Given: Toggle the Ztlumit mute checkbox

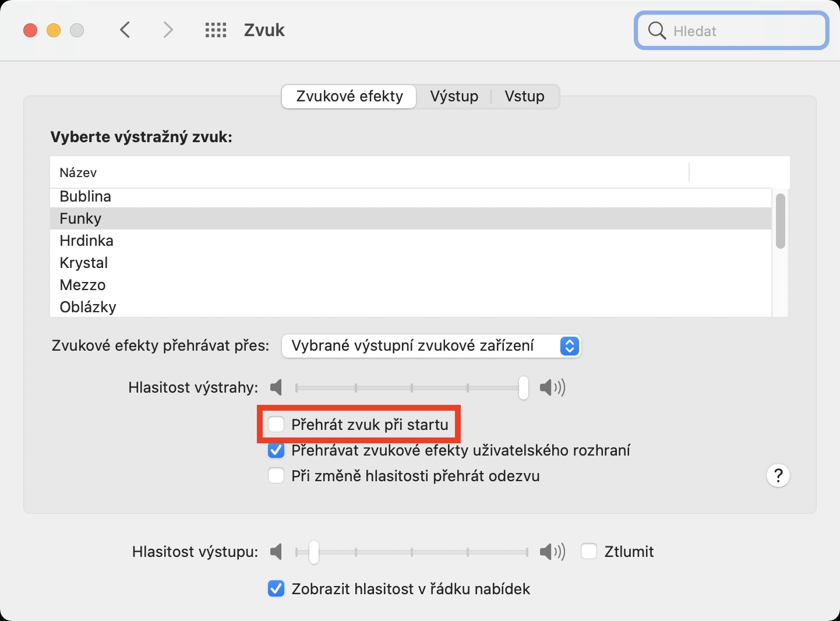Looking at the screenshot, I should 589,552.
